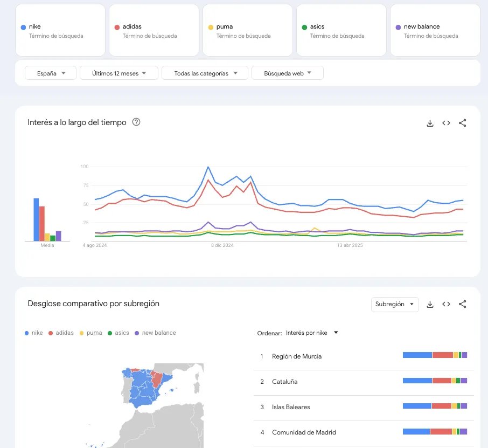Click the 8 dic 2024 axis label
Screen dimensions: 488x448
[222, 245]
